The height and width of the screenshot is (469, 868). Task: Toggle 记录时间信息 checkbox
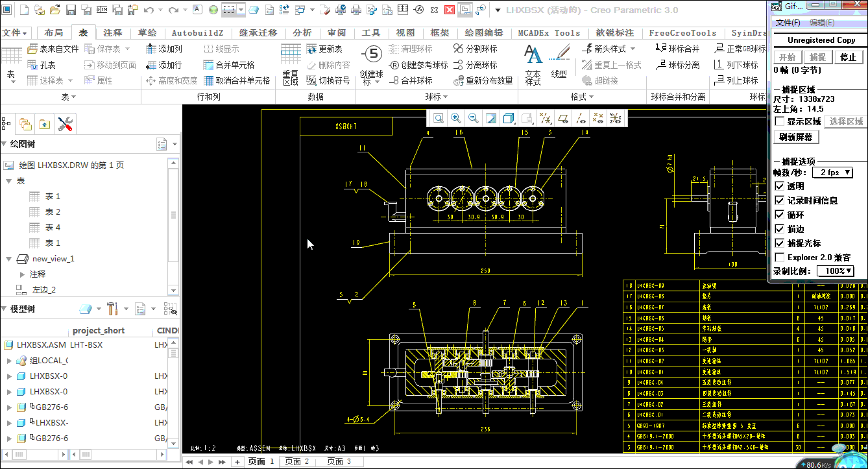tap(780, 200)
